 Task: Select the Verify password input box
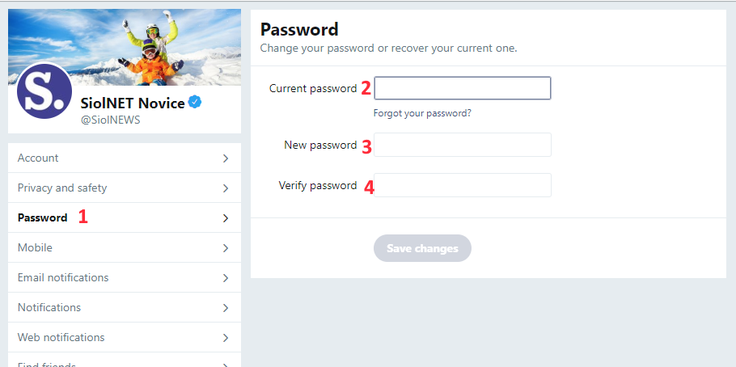pos(462,185)
